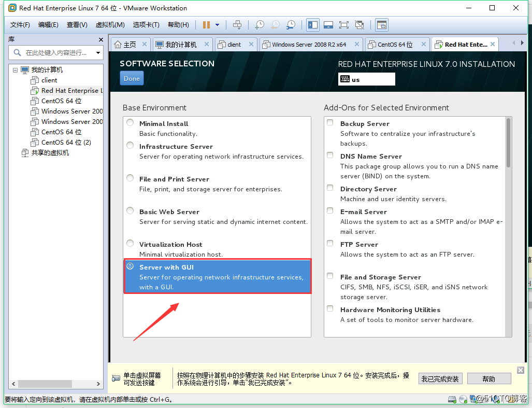Open the snapshot manager icon
This screenshot has height=408, width=532.
pos(291,25)
